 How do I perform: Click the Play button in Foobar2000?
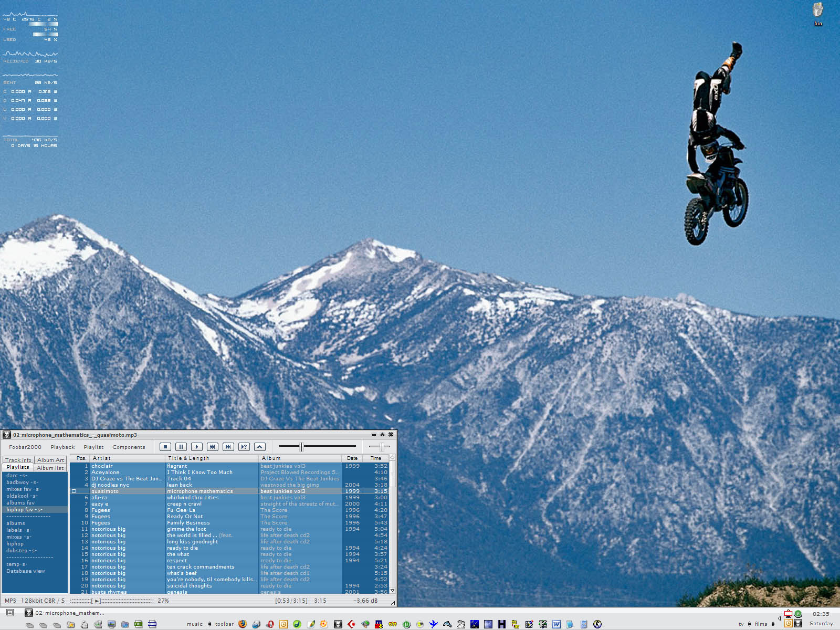coord(196,447)
